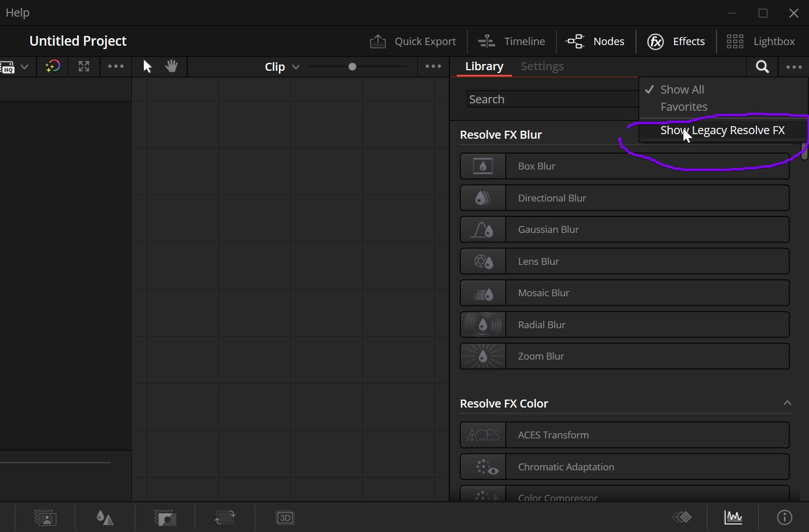Screen dimensions: 809x532
Task: Toggle the keyframes panel icon
Action: pos(682,517)
